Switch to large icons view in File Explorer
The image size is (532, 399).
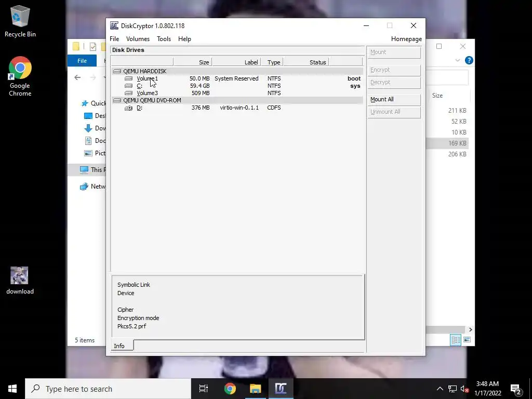467,340
